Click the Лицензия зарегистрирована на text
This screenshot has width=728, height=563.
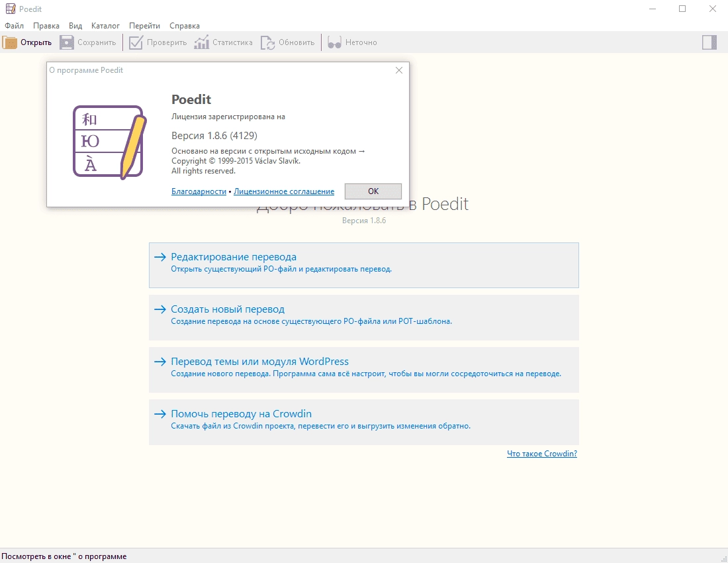pyautogui.click(x=228, y=117)
